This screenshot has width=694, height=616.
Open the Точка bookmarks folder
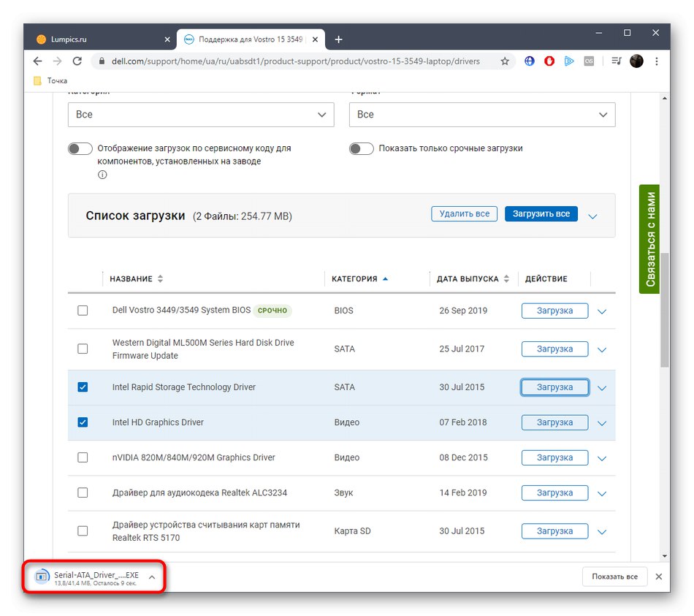pos(51,80)
